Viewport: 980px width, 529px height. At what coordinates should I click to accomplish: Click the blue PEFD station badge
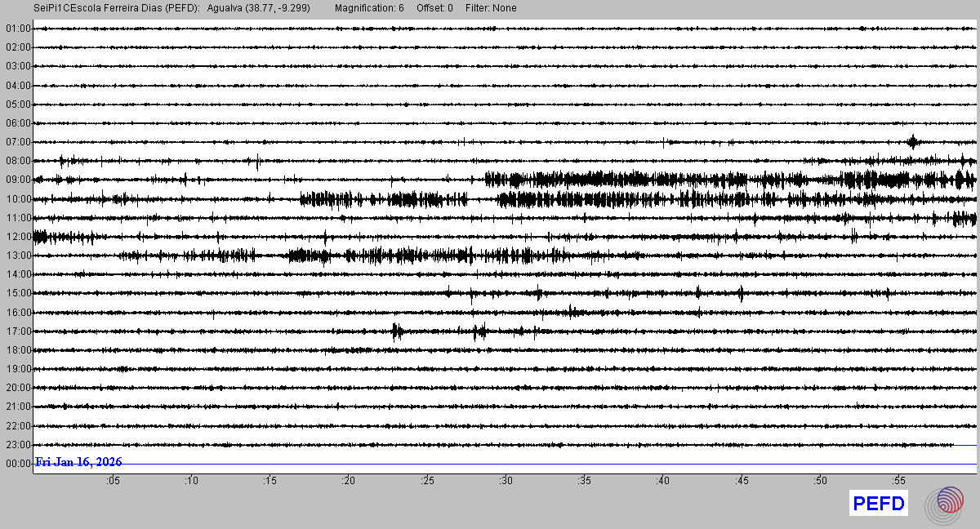(879, 504)
